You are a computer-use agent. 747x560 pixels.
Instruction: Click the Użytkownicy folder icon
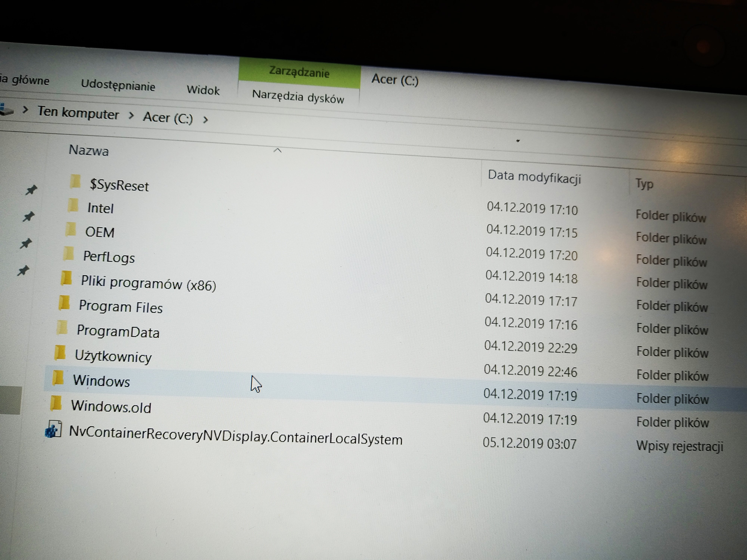60,352
